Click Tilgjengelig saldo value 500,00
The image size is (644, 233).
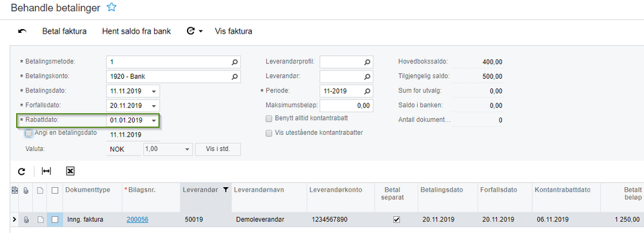(x=492, y=76)
